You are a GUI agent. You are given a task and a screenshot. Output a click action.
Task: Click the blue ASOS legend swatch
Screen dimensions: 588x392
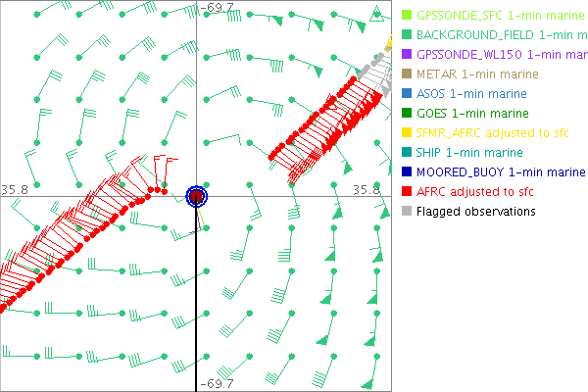[407, 94]
